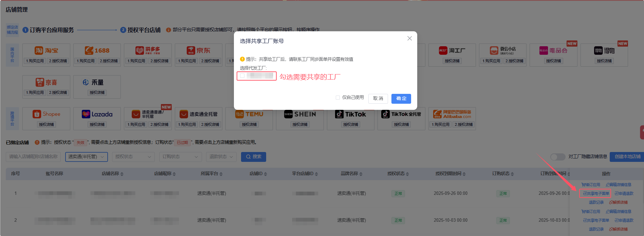Click the Shopee platform logo

point(47,114)
